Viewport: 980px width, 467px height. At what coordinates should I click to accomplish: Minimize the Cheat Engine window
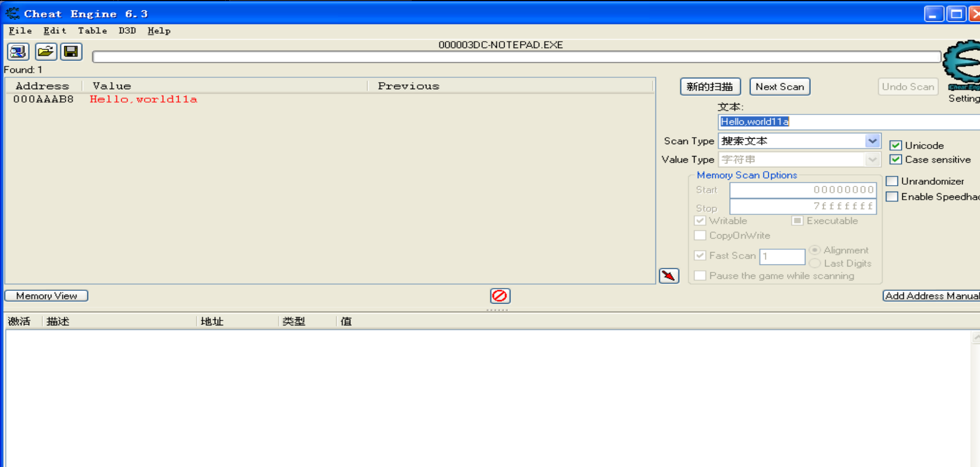coord(933,14)
